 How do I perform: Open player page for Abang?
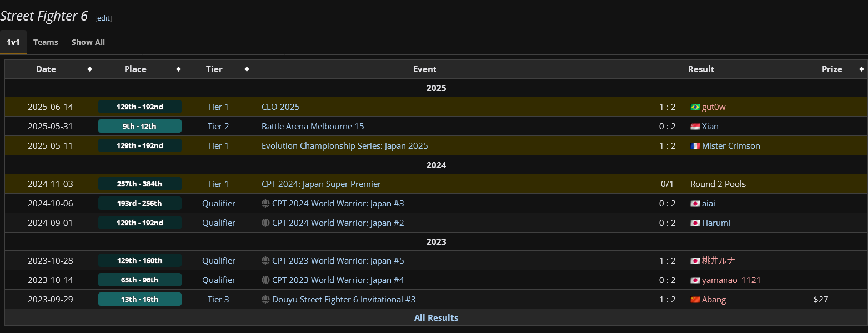click(714, 300)
